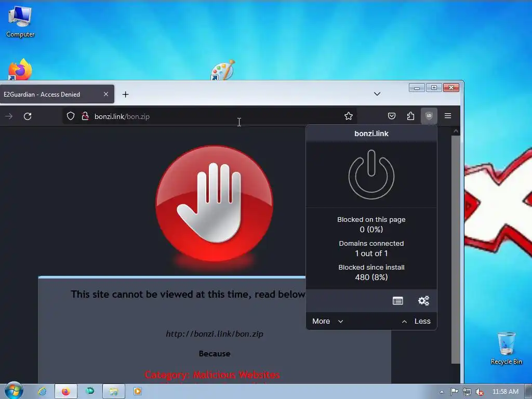This screenshot has height=399, width=532.
Task: Switch to Firefox in the taskbar
Action: coord(66,391)
